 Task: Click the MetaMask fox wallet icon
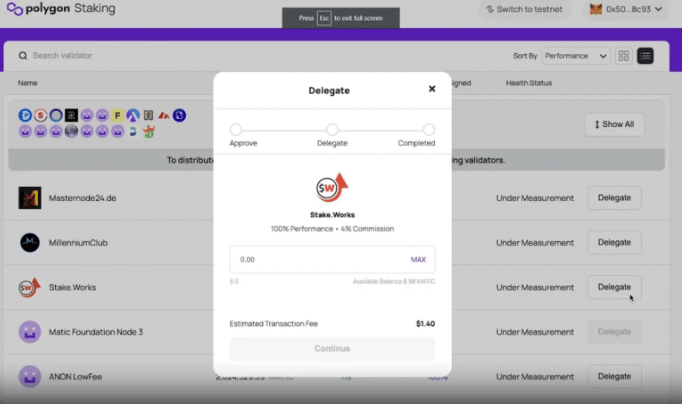595,9
